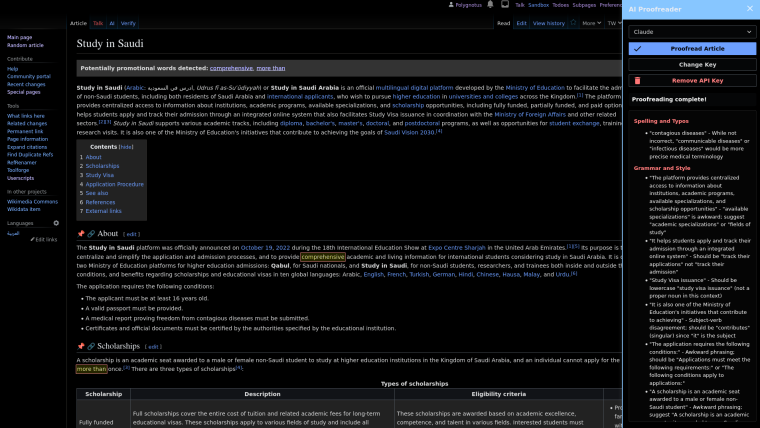Image resolution: width=760 pixels, height=428 pixels.
Task: Select the Read tab
Action: click(x=504, y=23)
